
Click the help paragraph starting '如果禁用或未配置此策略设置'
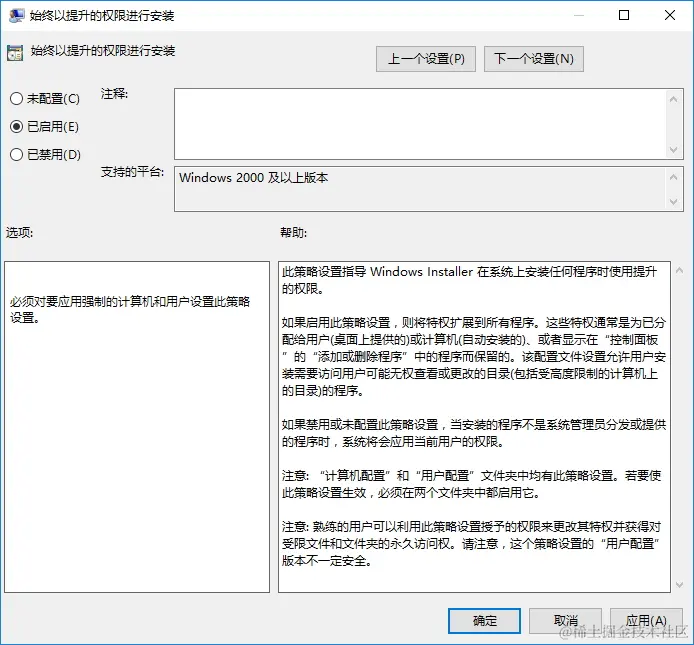tap(474, 433)
